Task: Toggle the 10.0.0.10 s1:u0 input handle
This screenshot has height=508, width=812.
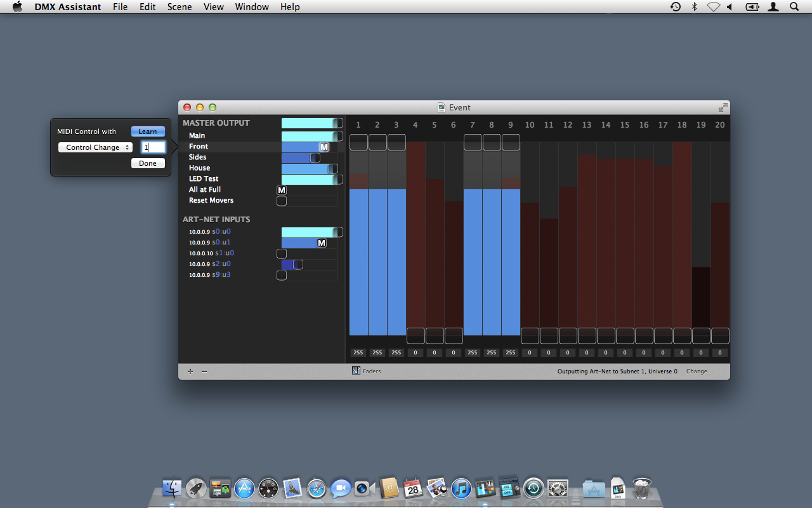Action: point(282,254)
